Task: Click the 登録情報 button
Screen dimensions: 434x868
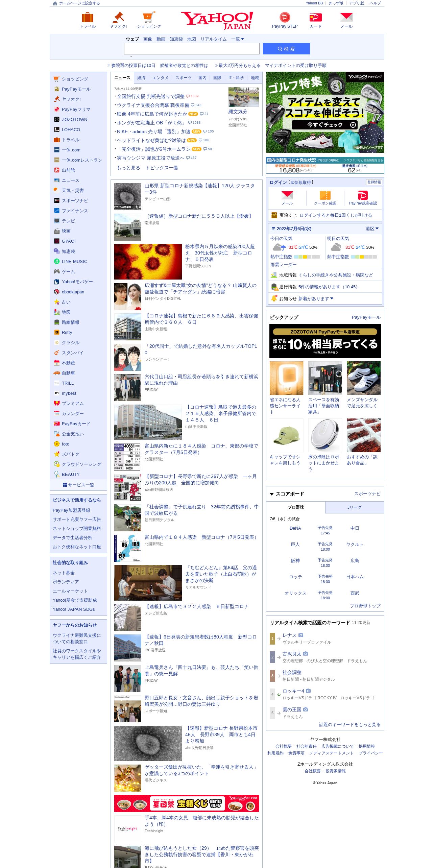Action: coord(374,182)
